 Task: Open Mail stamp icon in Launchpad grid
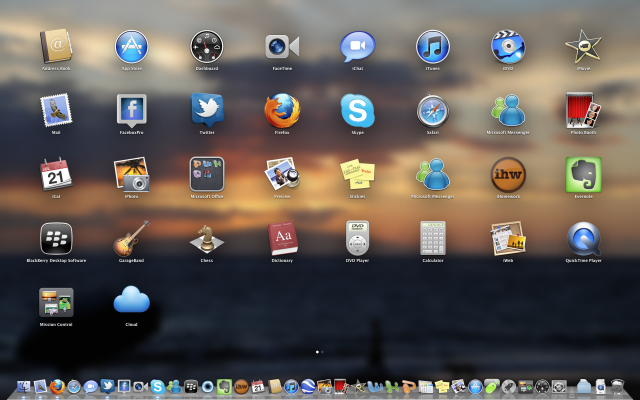[56, 110]
